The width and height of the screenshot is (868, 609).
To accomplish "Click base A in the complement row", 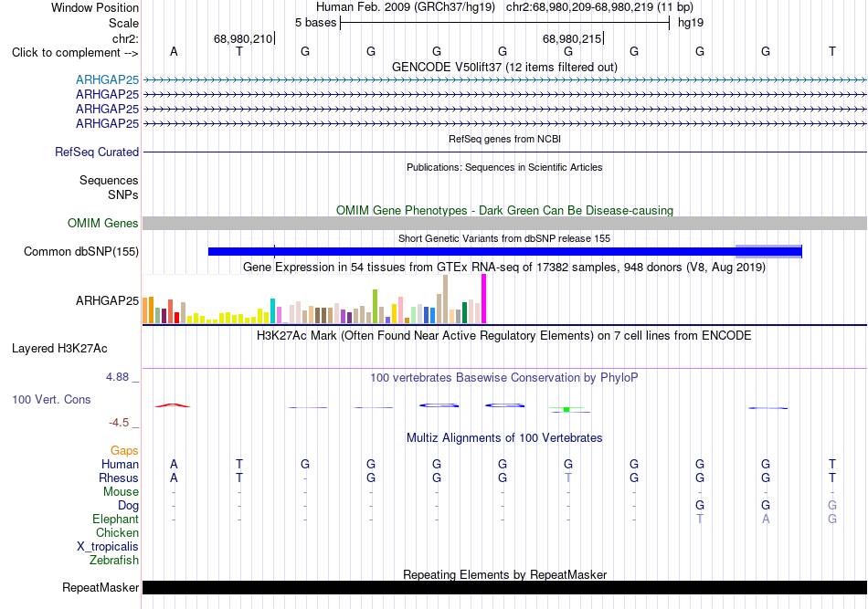I will tap(174, 52).
